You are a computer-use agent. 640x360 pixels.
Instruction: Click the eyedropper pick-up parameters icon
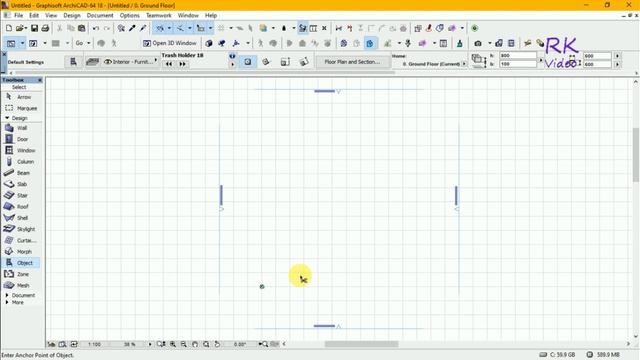[x=132, y=28]
